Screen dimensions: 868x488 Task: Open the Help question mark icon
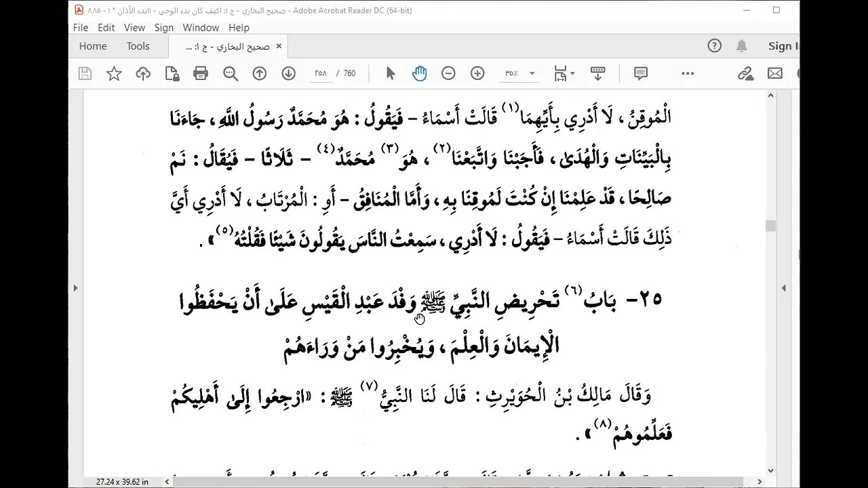pyautogui.click(x=714, y=46)
